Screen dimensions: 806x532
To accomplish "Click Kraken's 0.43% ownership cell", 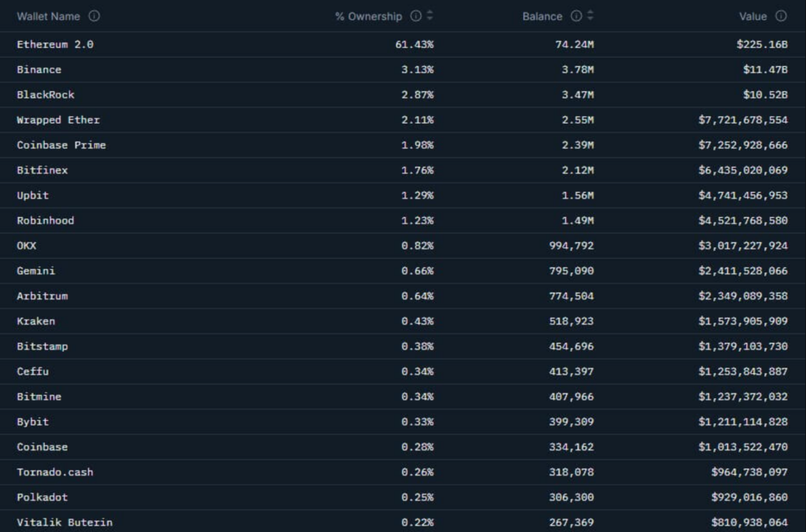I will pos(417,321).
